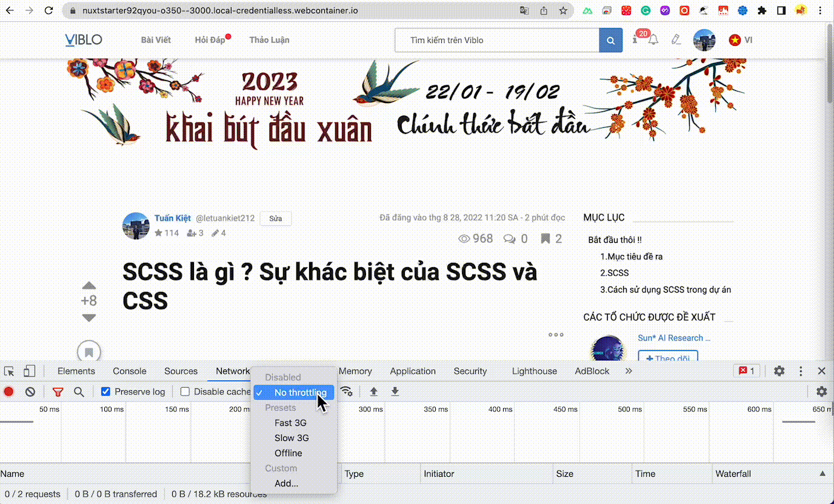This screenshot has height=504, width=834.
Task: Check the Disable cache checkbox
Action: (x=185, y=392)
